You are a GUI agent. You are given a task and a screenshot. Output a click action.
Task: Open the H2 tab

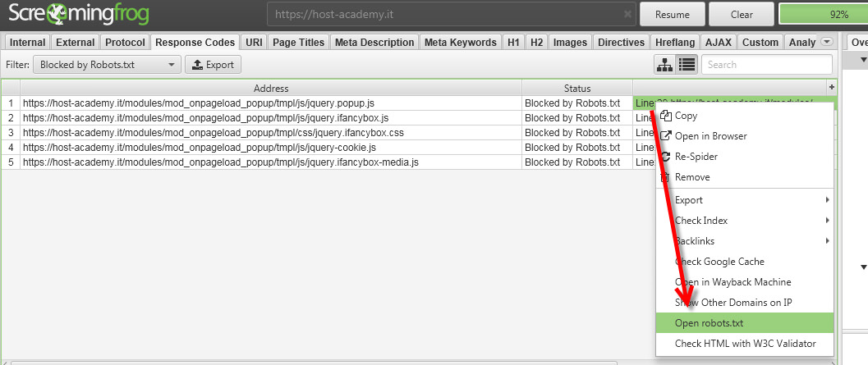click(536, 42)
